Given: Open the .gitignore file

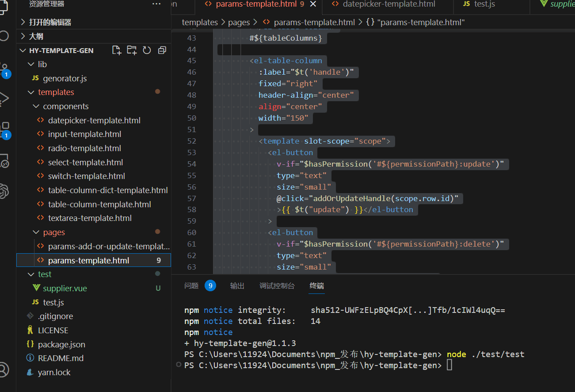Looking at the screenshot, I should pyautogui.click(x=93, y=316).
